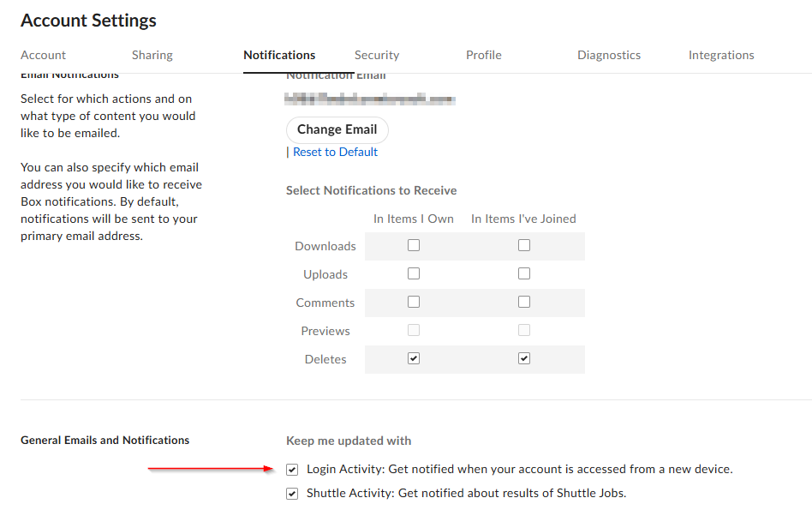Viewport: 812px width, 522px height.
Task: Open the Profile tab
Action: [x=484, y=55]
